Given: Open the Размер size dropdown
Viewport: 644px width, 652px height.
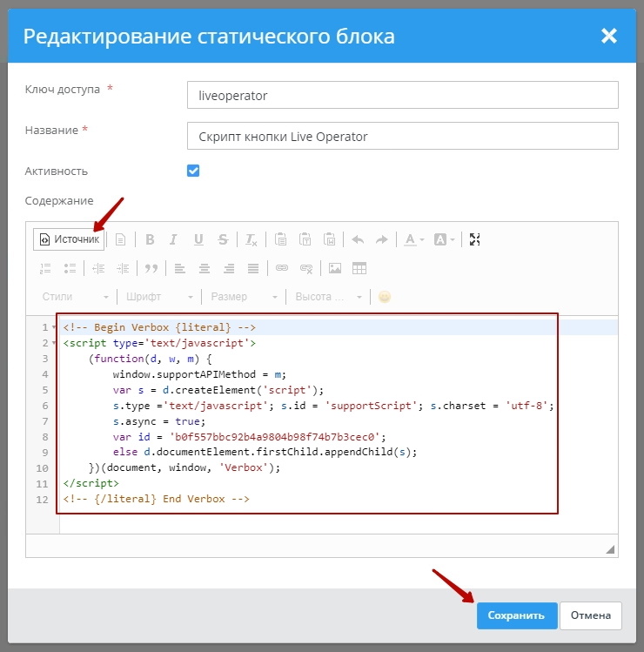Looking at the screenshot, I should pos(244,297).
